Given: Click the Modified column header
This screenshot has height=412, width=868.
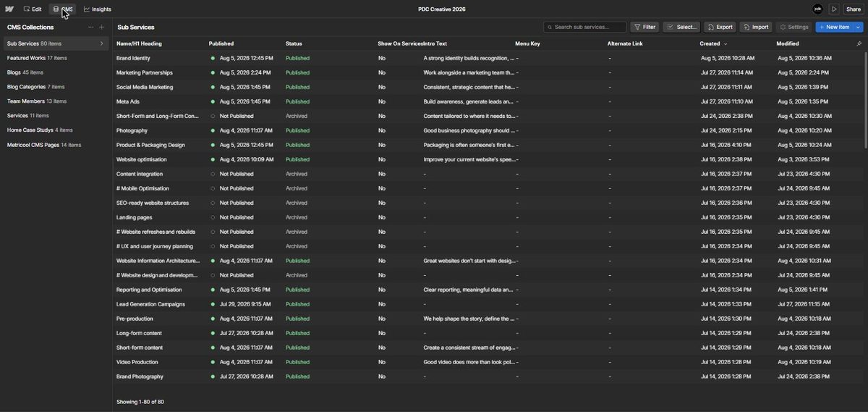Looking at the screenshot, I should click(788, 43).
